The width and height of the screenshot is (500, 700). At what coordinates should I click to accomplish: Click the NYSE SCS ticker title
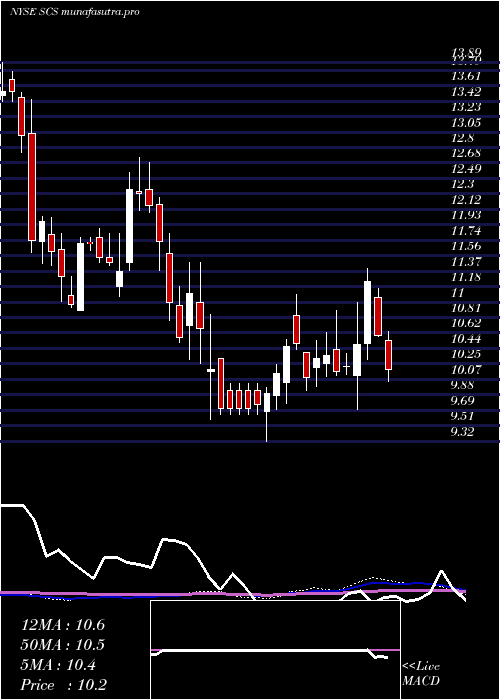[x=74, y=12]
